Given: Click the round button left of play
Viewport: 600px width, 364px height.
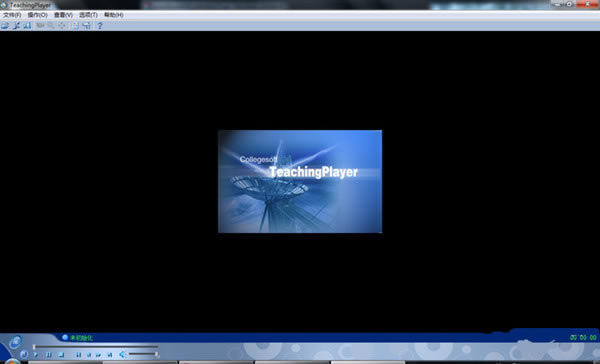Looking at the screenshot, I should click(x=24, y=355).
